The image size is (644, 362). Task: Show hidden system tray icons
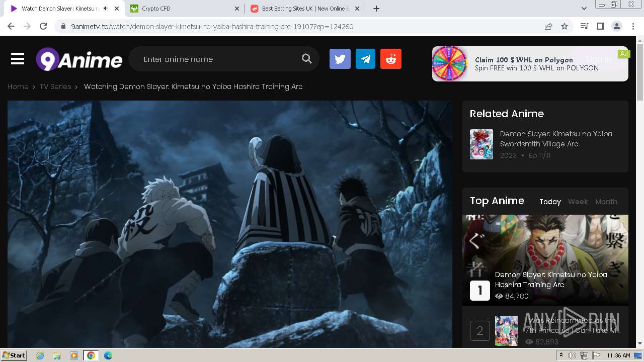[x=561, y=355]
